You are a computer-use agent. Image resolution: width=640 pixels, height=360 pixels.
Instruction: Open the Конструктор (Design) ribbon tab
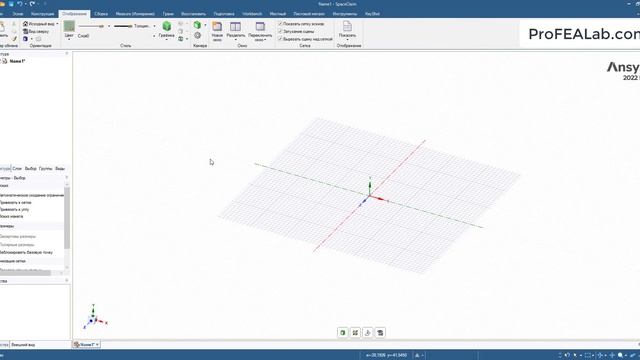tap(42, 14)
